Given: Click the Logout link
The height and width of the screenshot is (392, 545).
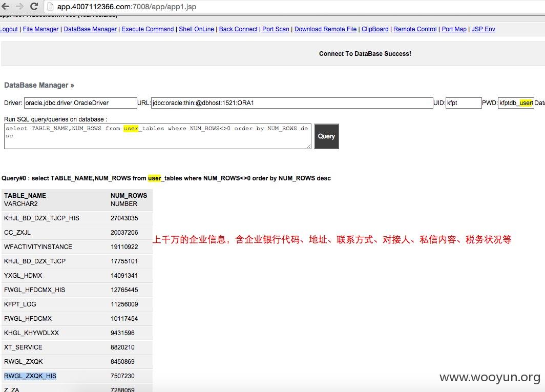Looking at the screenshot, I should [x=9, y=29].
